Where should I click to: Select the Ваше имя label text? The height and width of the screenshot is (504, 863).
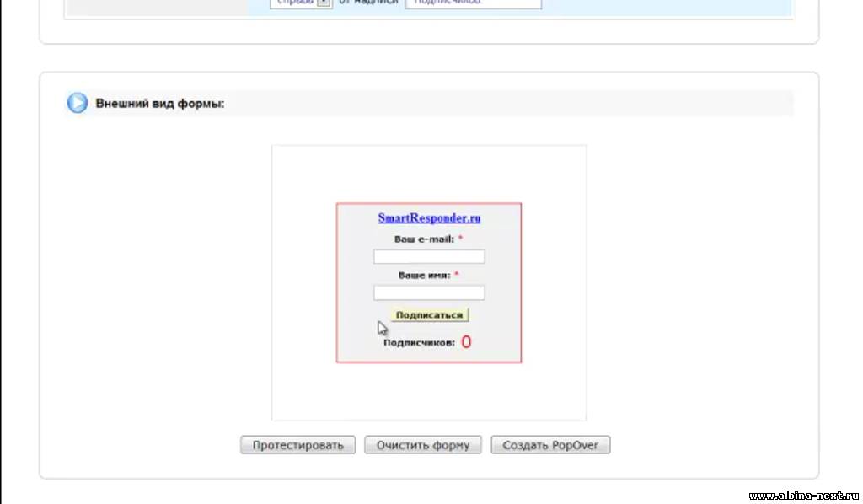[x=425, y=275]
